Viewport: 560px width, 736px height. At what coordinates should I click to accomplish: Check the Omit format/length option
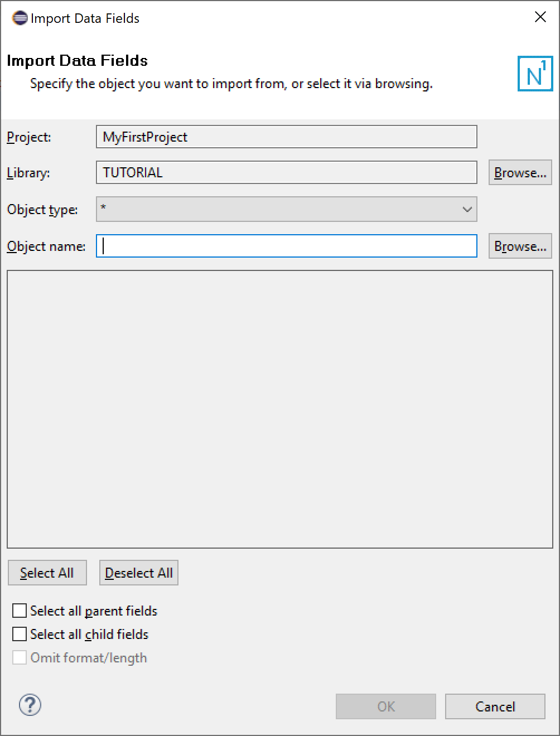point(20,657)
